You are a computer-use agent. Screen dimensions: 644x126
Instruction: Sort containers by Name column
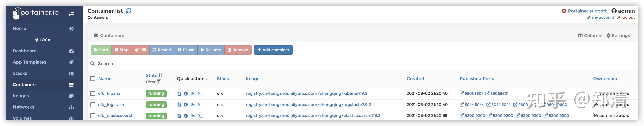pyautogui.click(x=105, y=79)
